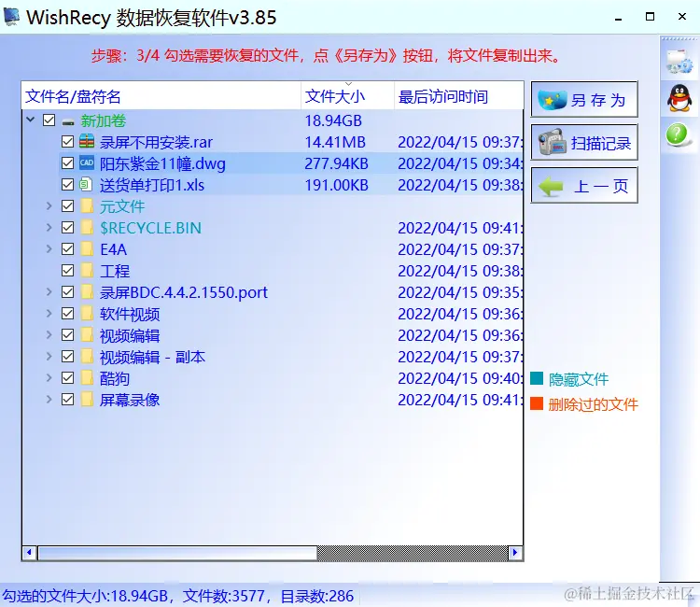Expand the 酷狗 folder
Viewport: 700px width, 607px height.
click(49, 377)
